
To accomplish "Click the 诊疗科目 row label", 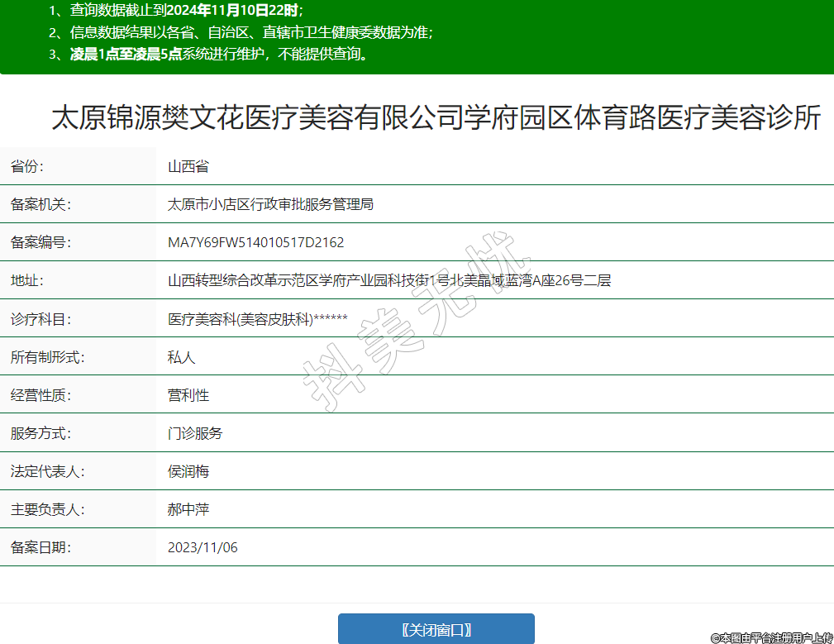I will [x=41, y=319].
